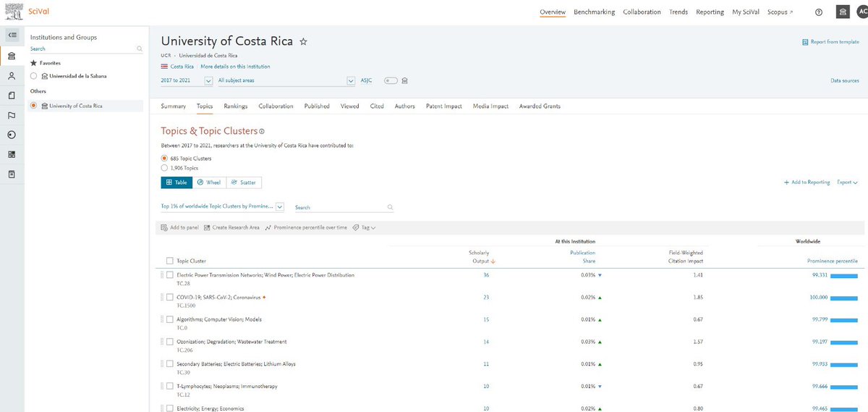
Task: Click Prominence percentile over time chart icon
Action: (x=268, y=227)
